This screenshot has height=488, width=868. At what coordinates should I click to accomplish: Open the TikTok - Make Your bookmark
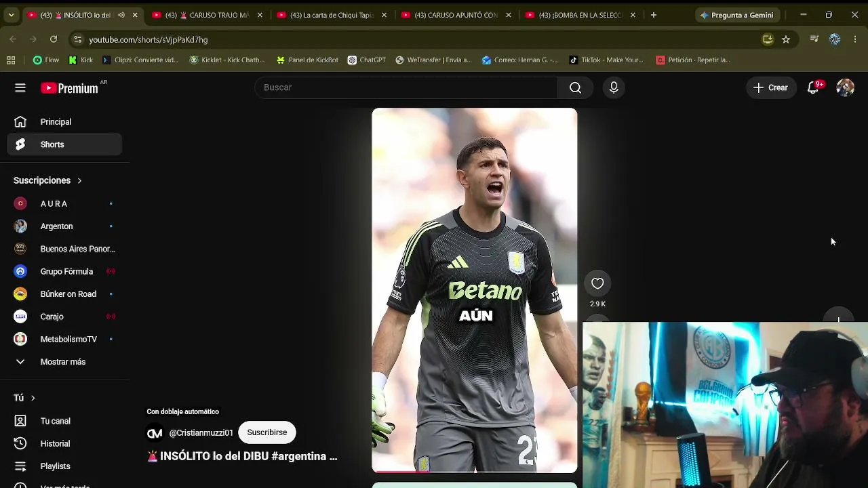tap(606, 60)
